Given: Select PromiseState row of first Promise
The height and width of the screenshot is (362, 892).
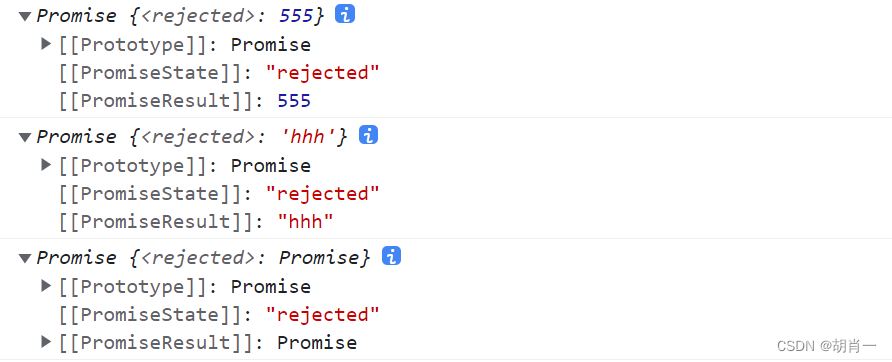Looking at the screenshot, I should point(219,73).
